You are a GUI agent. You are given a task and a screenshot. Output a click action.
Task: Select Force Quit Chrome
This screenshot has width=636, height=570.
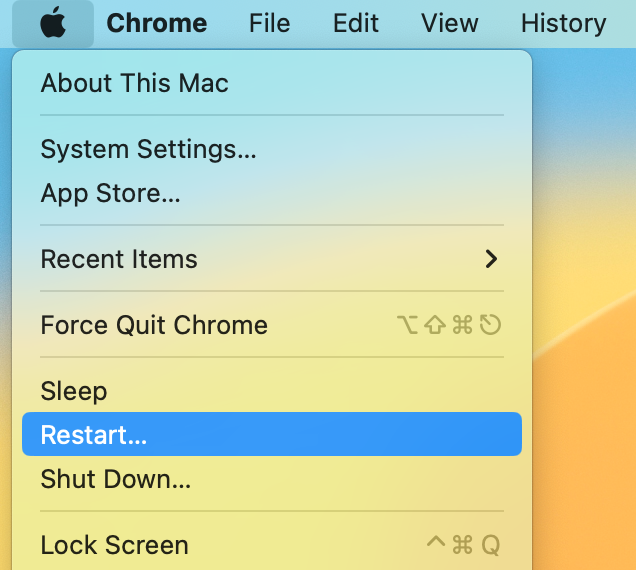pos(272,325)
